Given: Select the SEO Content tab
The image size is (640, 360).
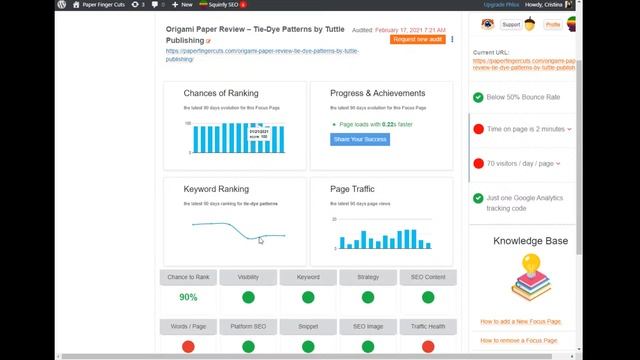Looking at the screenshot, I should [x=428, y=277].
